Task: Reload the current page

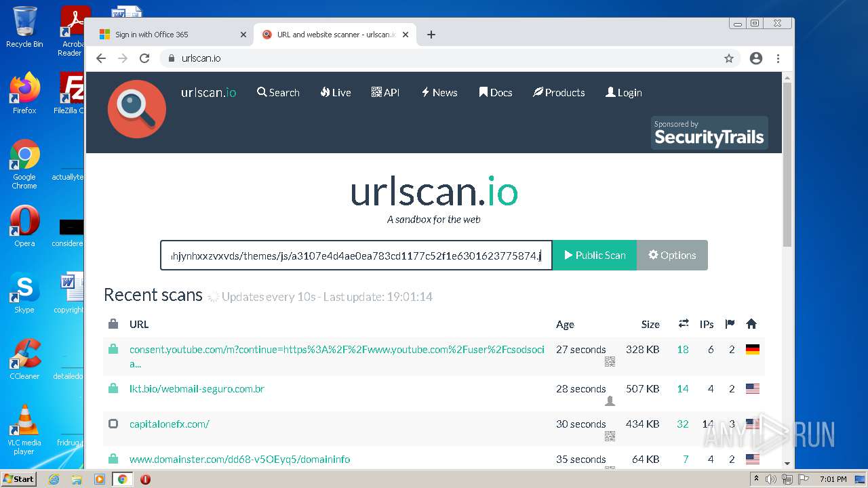Action: coord(144,58)
